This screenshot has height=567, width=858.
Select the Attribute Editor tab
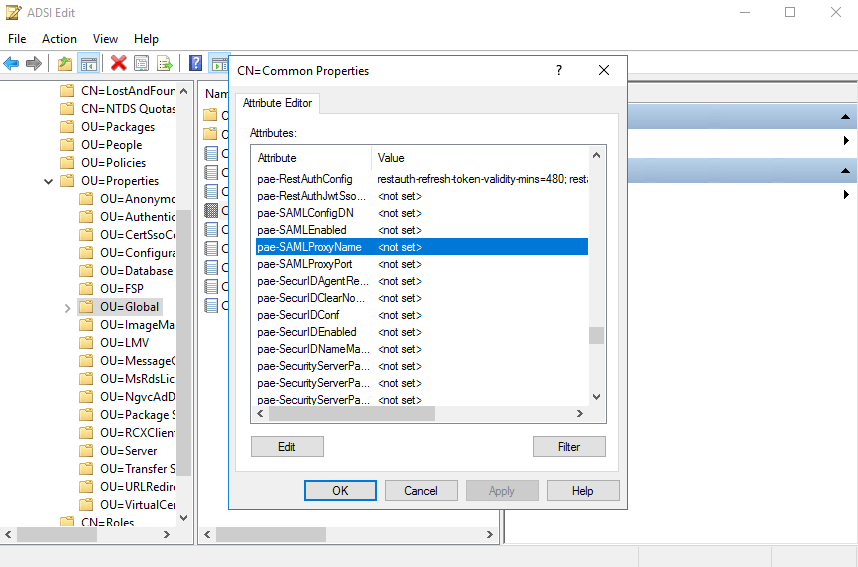click(277, 103)
